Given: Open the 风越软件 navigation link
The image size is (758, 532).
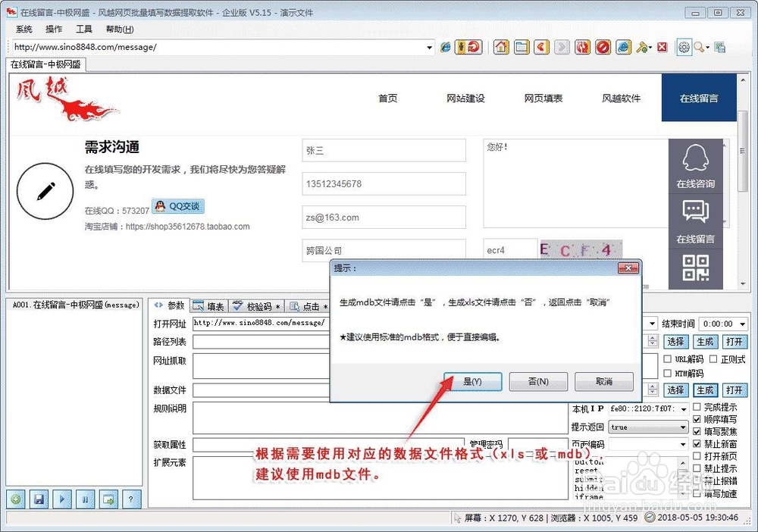Looking at the screenshot, I should [621, 98].
